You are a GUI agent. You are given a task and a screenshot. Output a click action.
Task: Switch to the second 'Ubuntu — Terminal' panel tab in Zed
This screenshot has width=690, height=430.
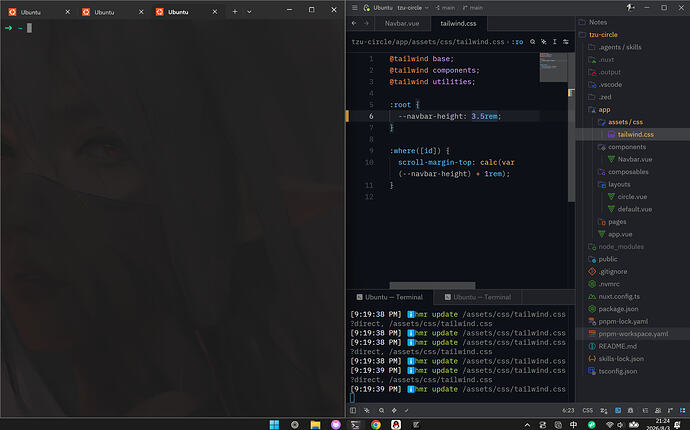(x=478, y=297)
